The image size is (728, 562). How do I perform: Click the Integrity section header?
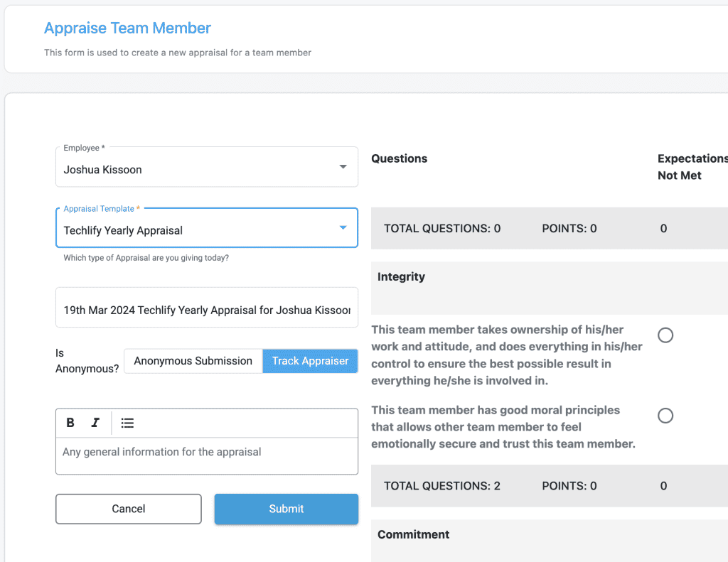401,277
